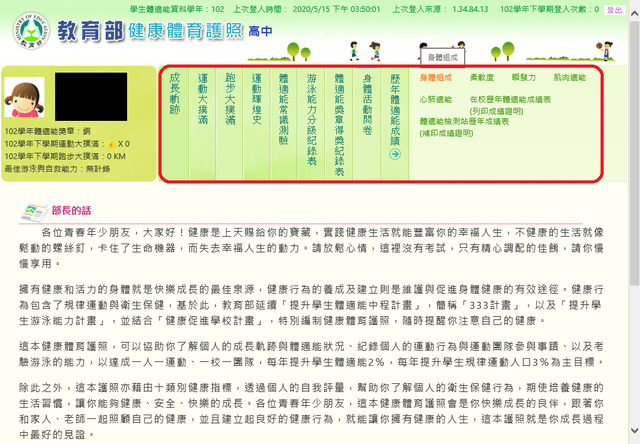The width and height of the screenshot is (640, 444).
Task: Click the 教育部 健康體育護照 site title
Action: click(150, 31)
